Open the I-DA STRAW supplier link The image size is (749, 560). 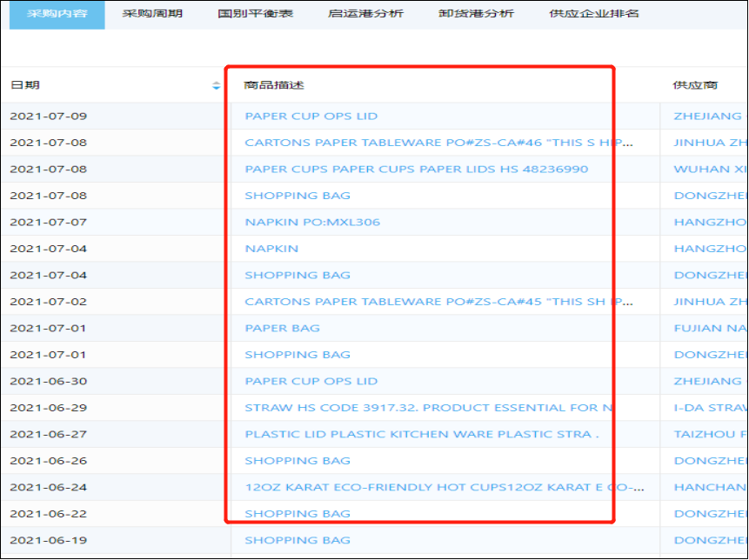coord(711,408)
